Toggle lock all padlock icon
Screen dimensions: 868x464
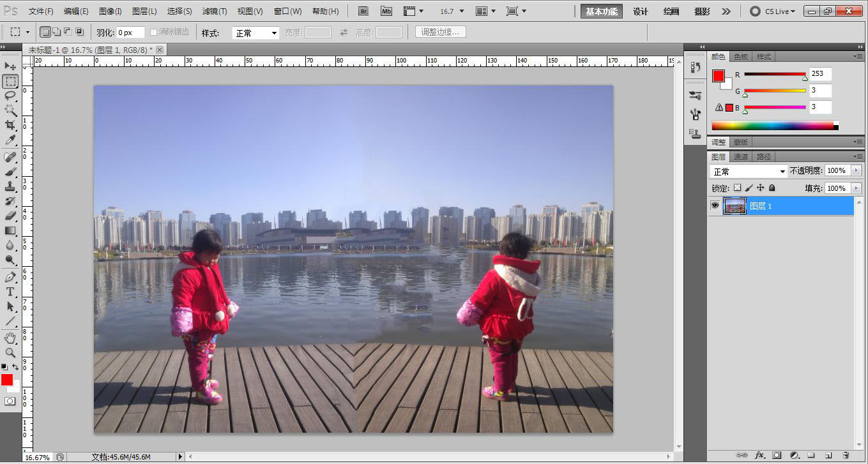tap(772, 188)
